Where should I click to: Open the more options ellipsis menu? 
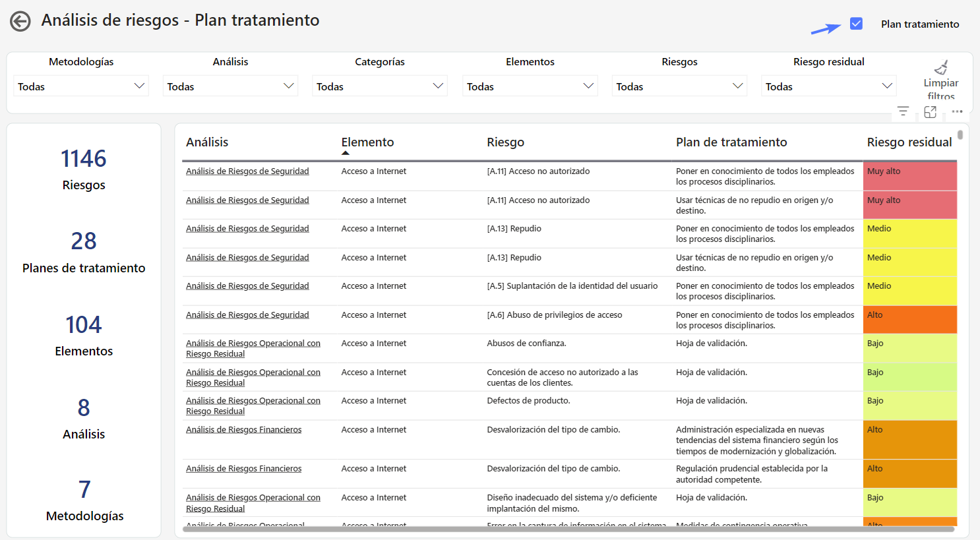point(957,111)
